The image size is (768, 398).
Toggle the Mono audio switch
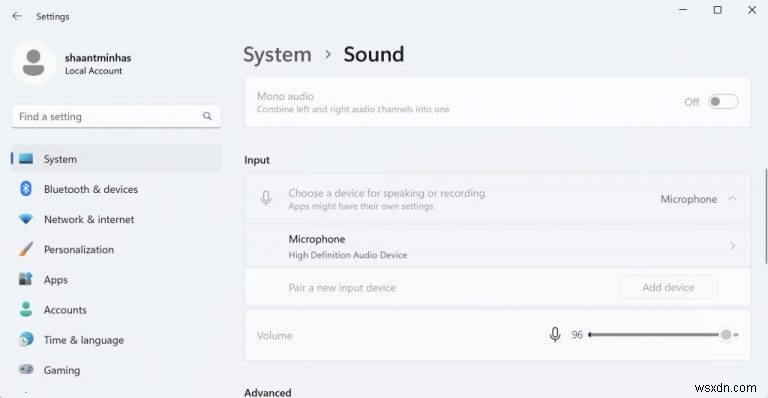(723, 102)
